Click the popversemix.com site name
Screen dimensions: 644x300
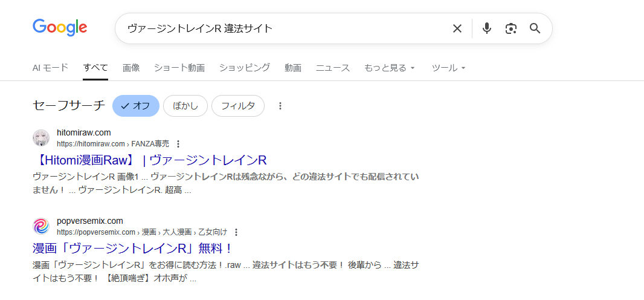pyautogui.click(x=90, y=221)
